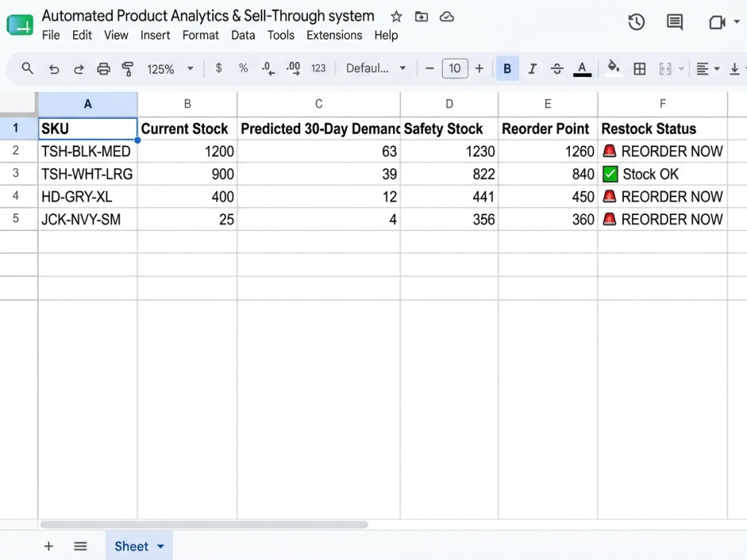
Task: Open horizontal align dropdown
Action: pyautogui.click(x=707, y=69)
